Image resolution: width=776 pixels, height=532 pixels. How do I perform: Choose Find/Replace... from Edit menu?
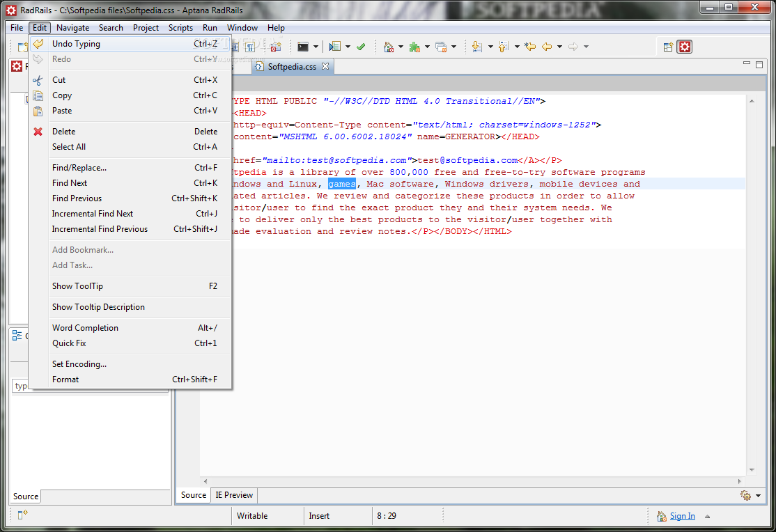pos(131,168)
